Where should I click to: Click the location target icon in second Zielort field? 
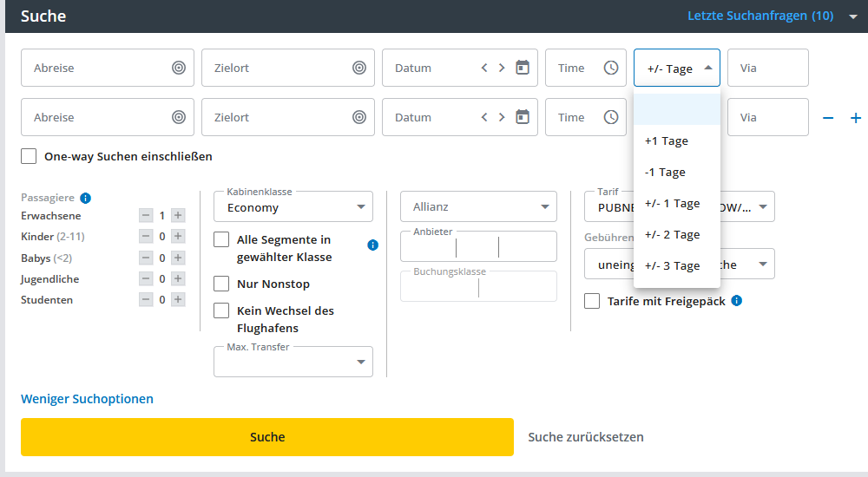[359, 117]
